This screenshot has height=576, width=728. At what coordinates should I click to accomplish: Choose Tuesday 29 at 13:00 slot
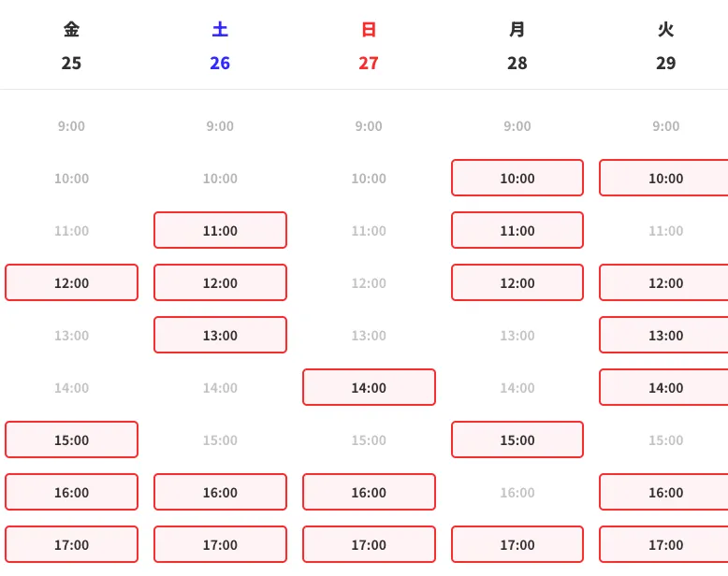coord(664,335)
